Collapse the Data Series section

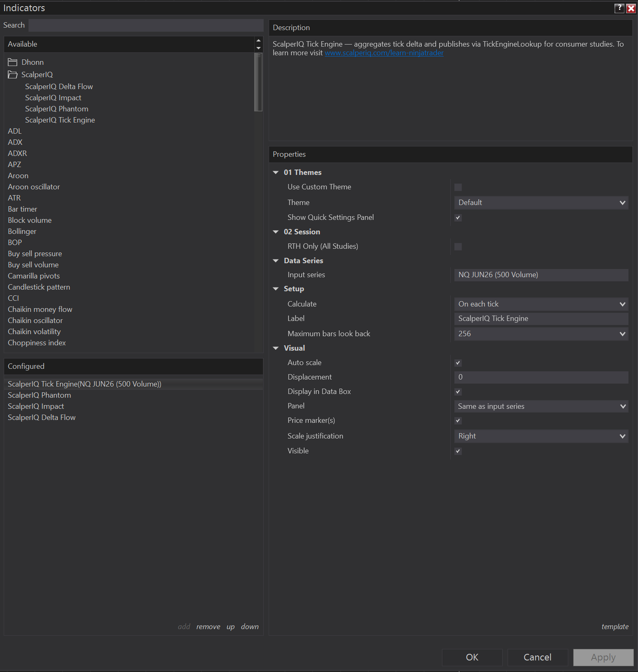click(276, 261)
